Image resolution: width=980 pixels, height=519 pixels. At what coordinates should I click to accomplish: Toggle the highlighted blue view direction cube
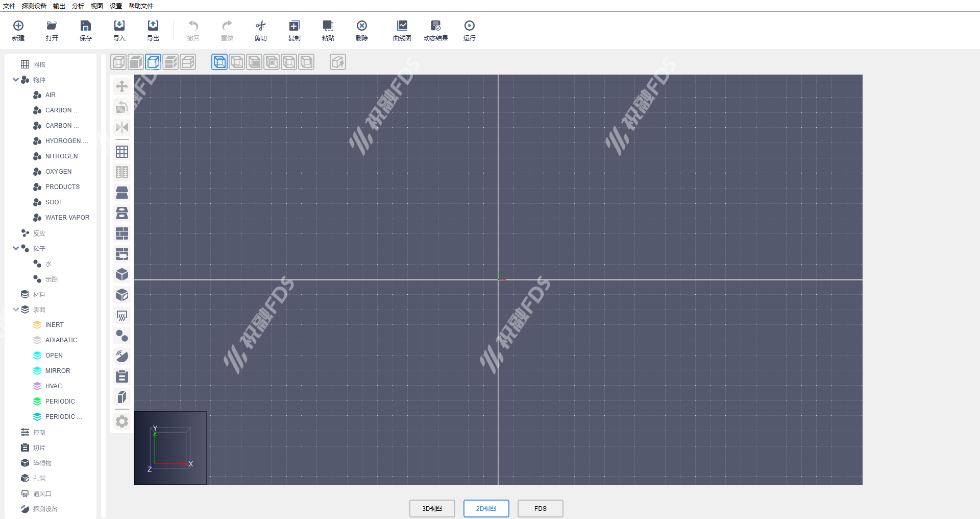(x=219, y=62)
